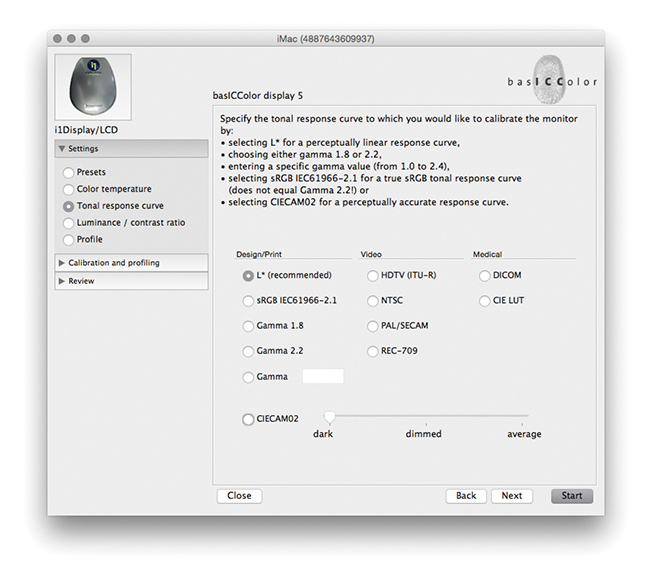Expand the Review section
This screenshot has width=652, height=580.
[x=131, y=281]
